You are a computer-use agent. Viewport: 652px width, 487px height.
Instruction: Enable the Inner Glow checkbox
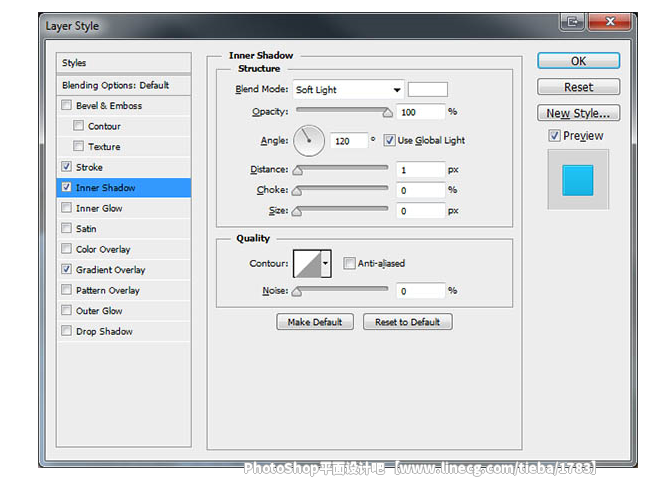tap(66, 207)
